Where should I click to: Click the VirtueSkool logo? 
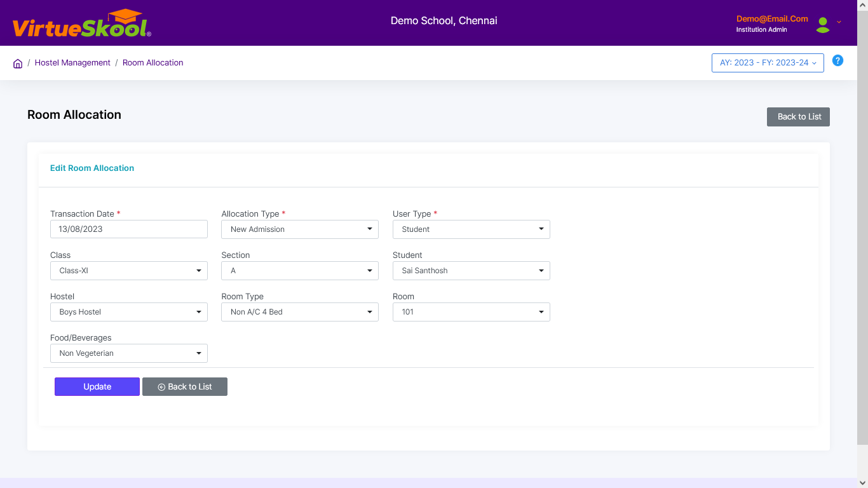point(81,24)
